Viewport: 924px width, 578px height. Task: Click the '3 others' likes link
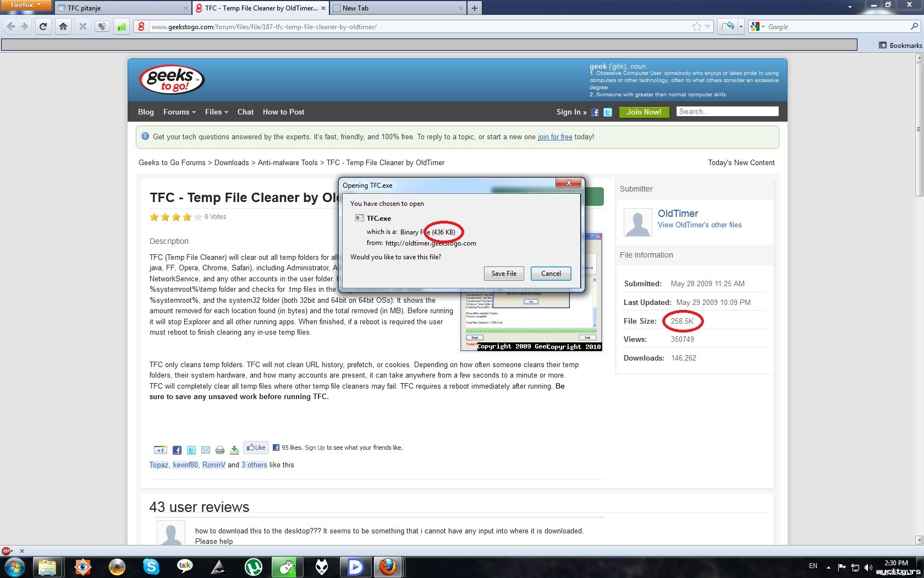coord(254,465)
